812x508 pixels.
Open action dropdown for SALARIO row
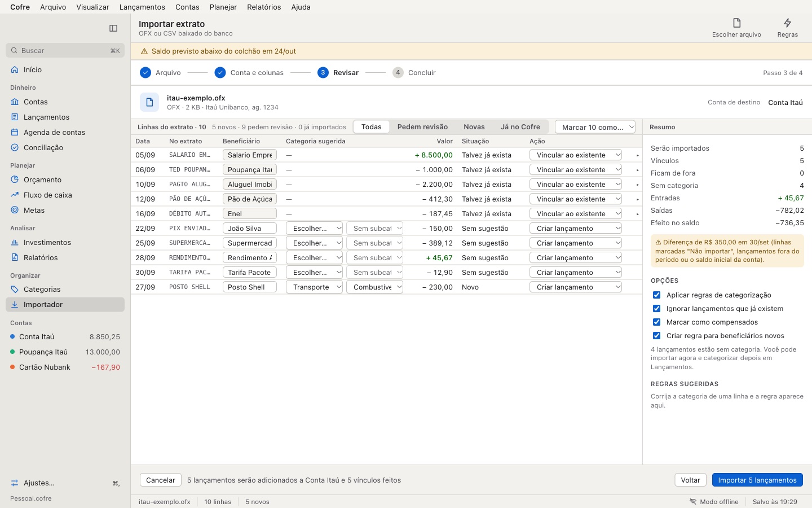(576, 155)
